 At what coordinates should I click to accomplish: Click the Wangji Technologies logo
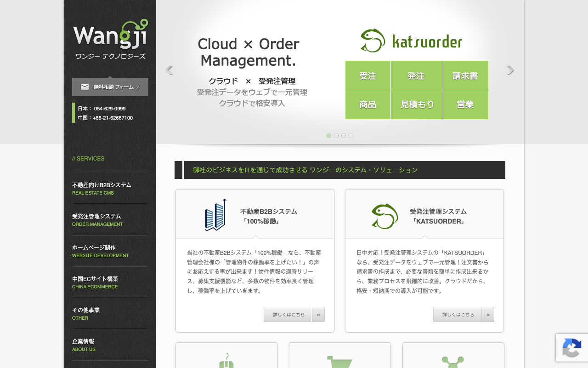(x=110, y=39)
